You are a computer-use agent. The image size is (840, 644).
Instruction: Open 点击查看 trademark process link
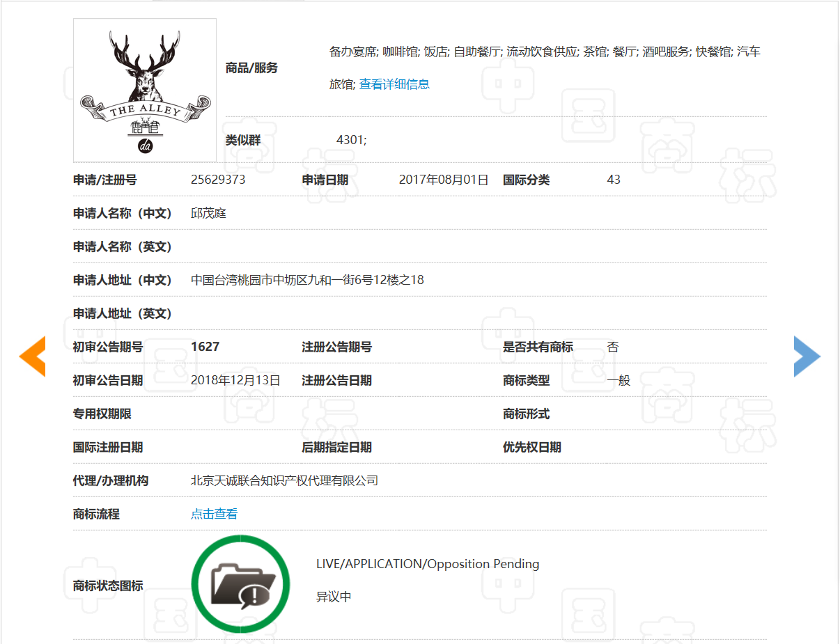click(x=215, y=514)
